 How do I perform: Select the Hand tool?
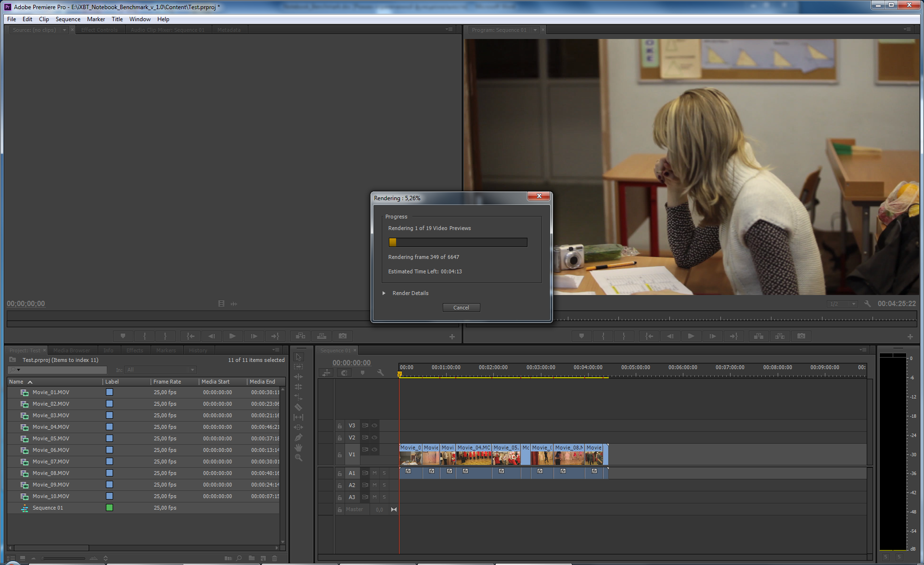(x=298, y=448)
